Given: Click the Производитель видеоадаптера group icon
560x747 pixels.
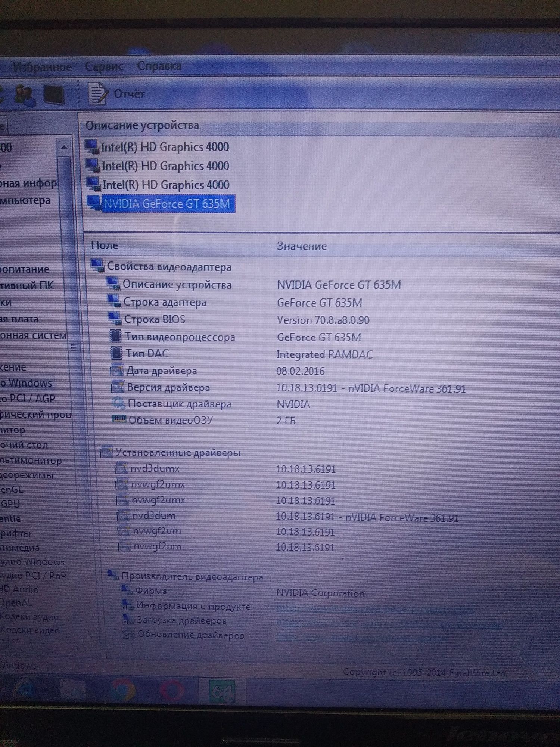Looking at the screenshot, I should tap(113, 575).
